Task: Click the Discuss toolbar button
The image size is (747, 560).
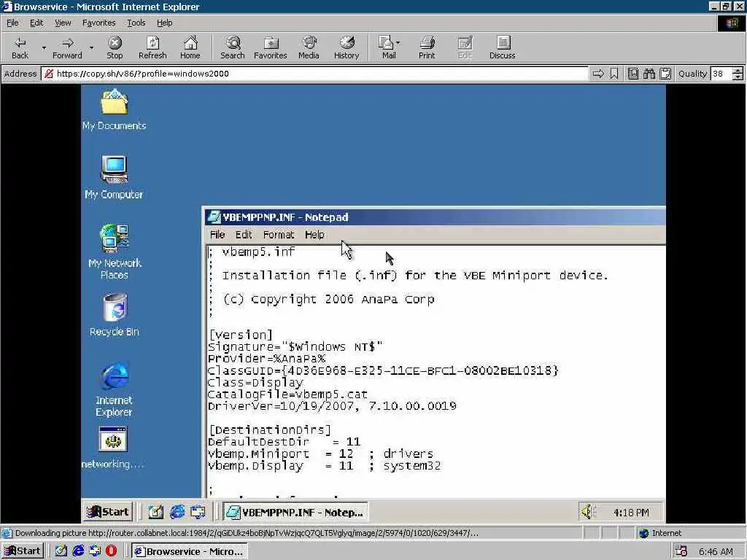Action: pos(502,47)
